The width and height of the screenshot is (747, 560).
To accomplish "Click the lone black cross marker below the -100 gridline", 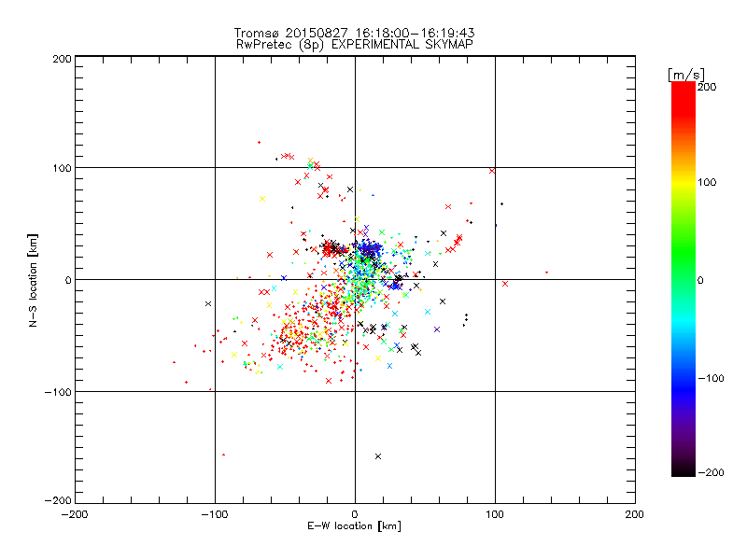I will 378,456.
